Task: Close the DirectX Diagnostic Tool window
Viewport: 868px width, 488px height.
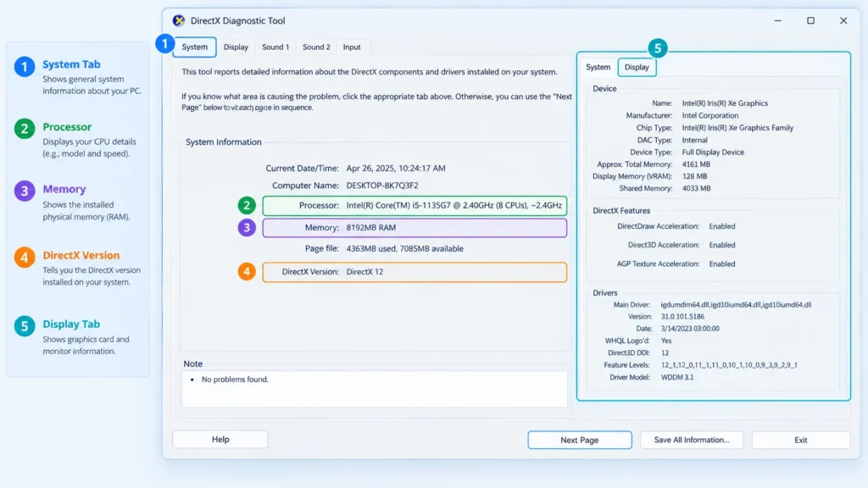Action: [x=843, y=20]
